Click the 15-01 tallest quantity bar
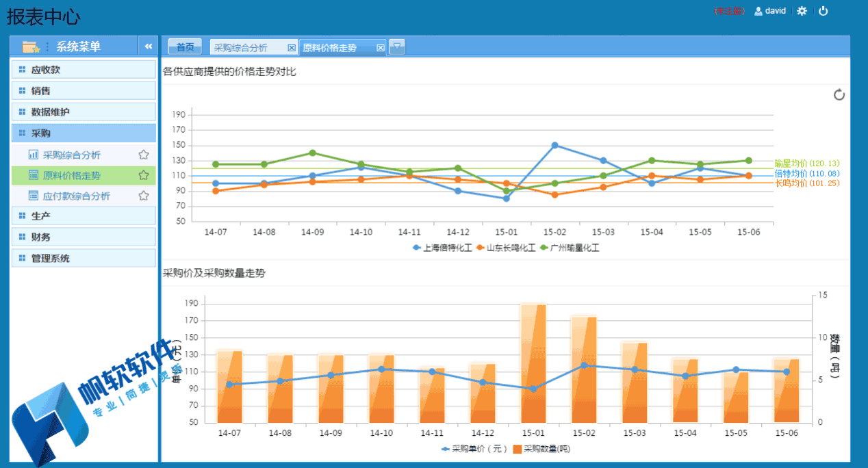This screenshot has height=468, width=868. 533,363
